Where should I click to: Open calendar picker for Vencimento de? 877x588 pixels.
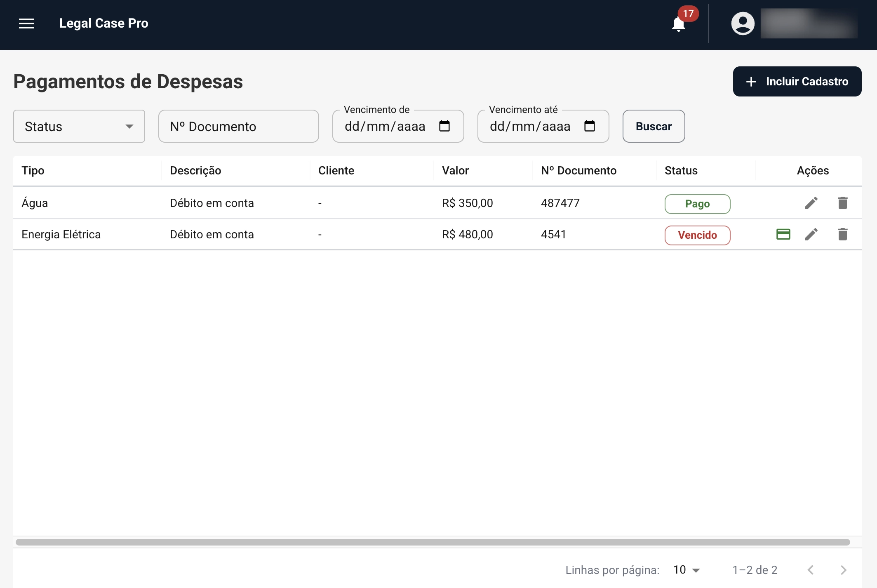click(x=444, y=126)
